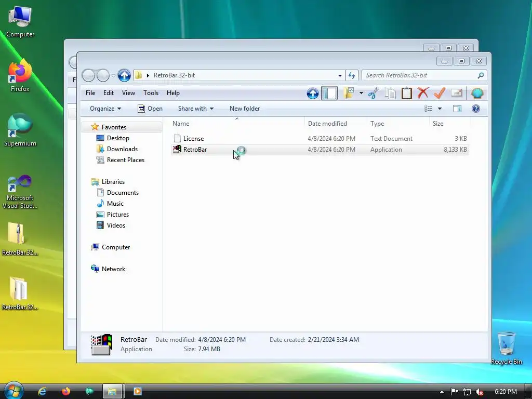532x399 pixels.
Task: Open the Help menu
Action: point(173,93)
